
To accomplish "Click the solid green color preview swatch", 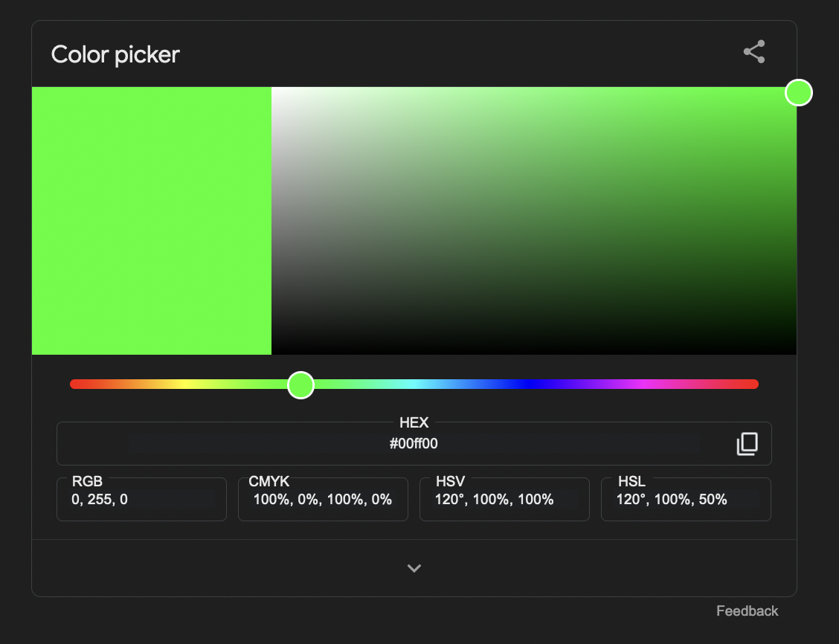I will pos(152,221).
